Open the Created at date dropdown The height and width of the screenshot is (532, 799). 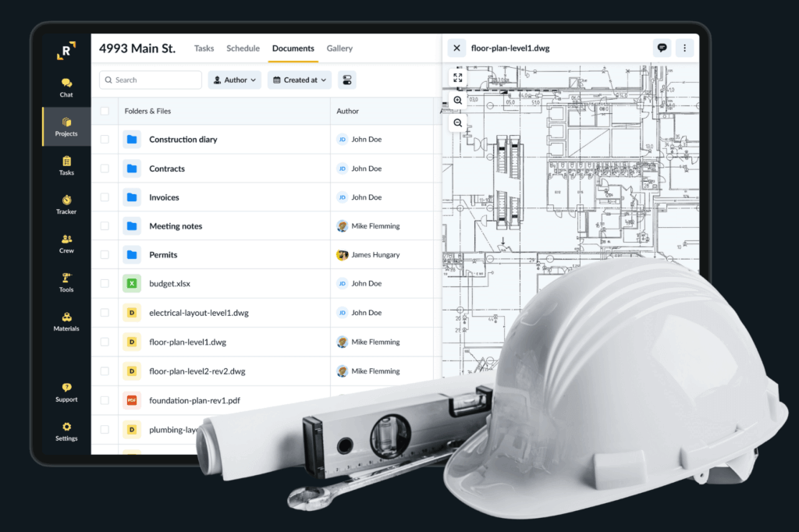click(300, 80)
